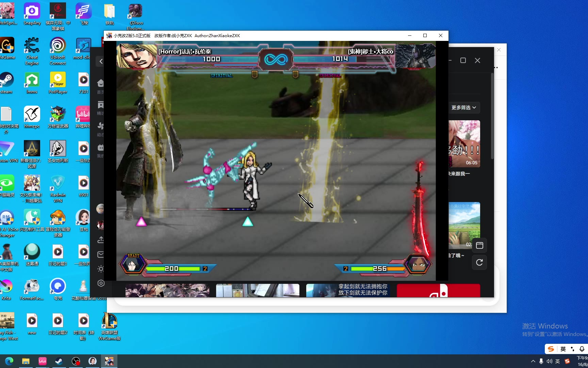Open Ubisoft Connect desktop shortcut
Image resolution: width=588 pixels, height=368 pixels.
point(58,51)
